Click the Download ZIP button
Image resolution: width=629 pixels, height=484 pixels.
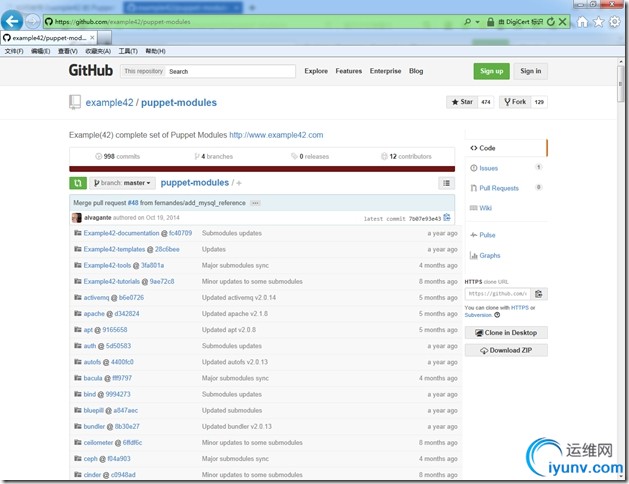[x=506, y=350]
